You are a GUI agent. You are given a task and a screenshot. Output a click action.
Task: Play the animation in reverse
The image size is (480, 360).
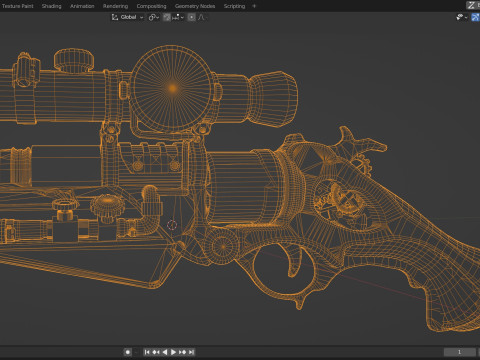click(x=165, y=352)
